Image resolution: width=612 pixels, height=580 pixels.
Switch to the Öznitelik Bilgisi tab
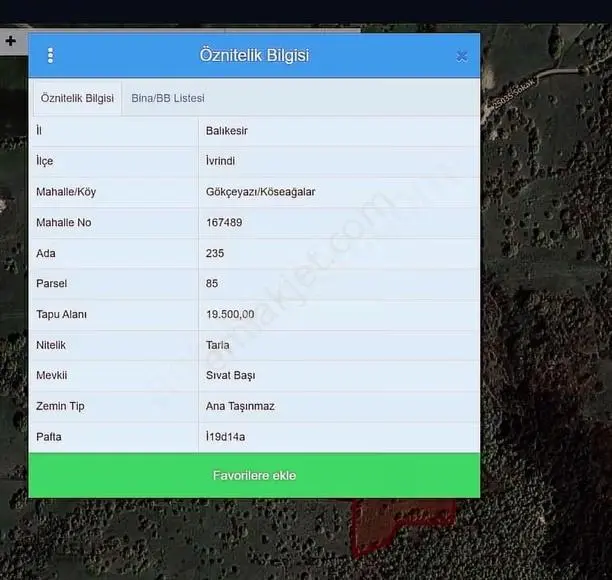point(77,98)
